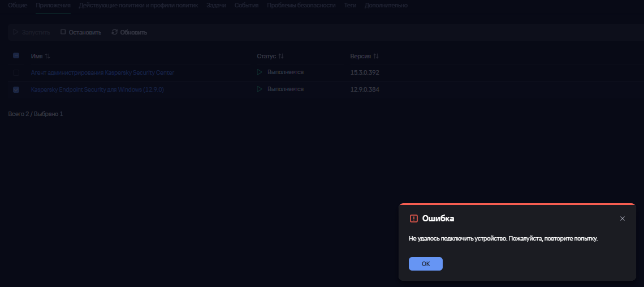Screen dimensions: 644x287
Task: Click the Всего 2 / Выбрано 1 counter
Action: (36, 114)
